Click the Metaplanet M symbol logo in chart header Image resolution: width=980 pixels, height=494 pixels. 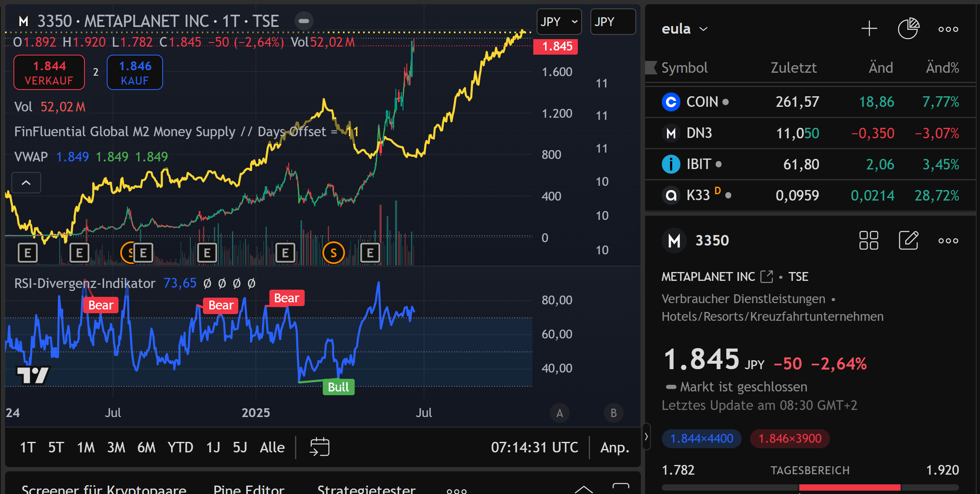pos(24,21)
